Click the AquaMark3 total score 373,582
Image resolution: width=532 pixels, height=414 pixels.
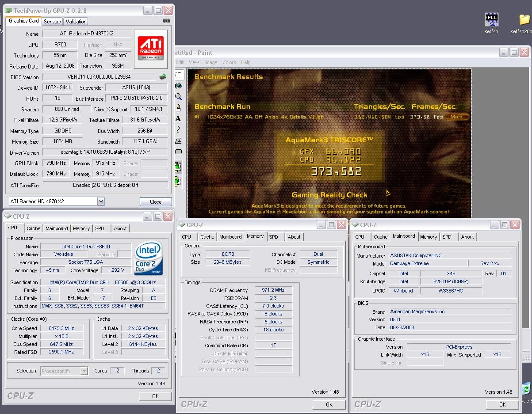pos(336,171)
